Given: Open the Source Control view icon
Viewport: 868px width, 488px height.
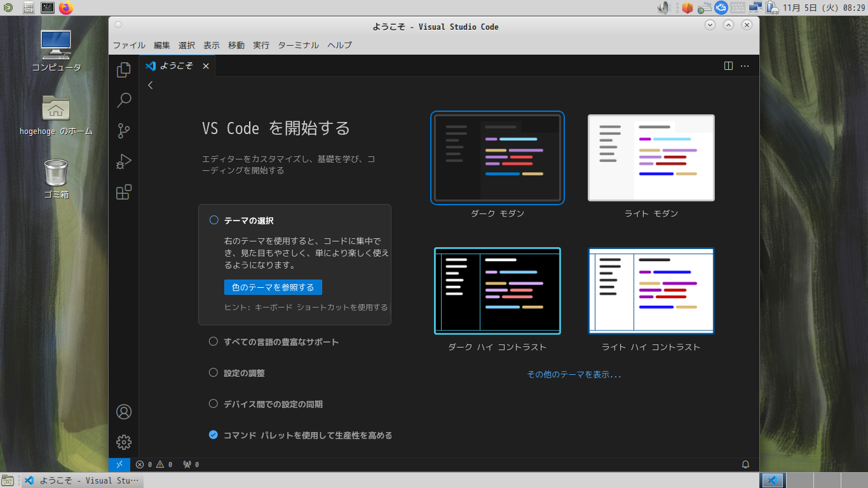Looking at the screenshot, I should pos(124,131).
